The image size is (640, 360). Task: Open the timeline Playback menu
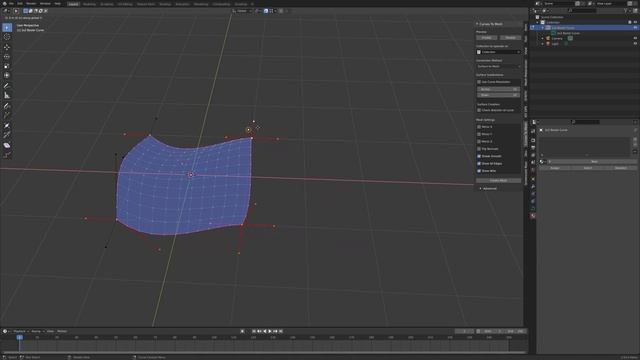pyautogui.click(x=20, y=331)
